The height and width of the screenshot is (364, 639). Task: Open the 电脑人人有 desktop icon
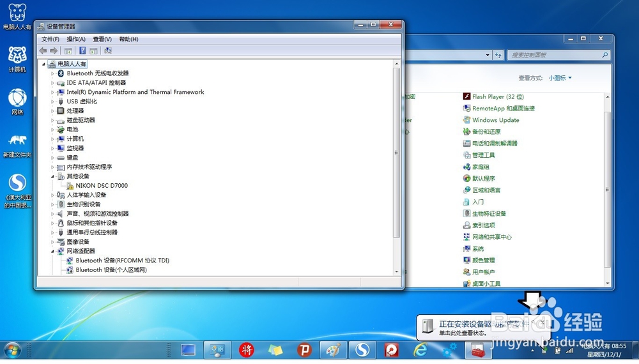tap(17, 17)
